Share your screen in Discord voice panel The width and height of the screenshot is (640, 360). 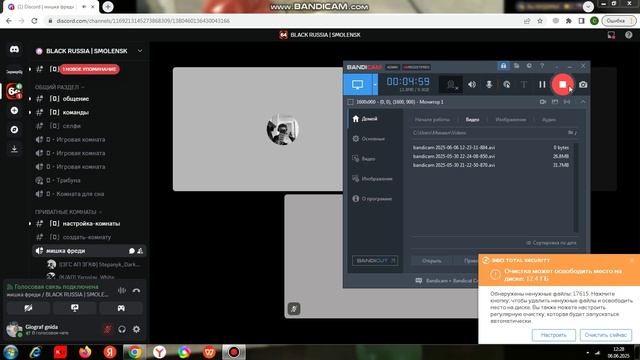pyautogui.click(x=75, y=308)
